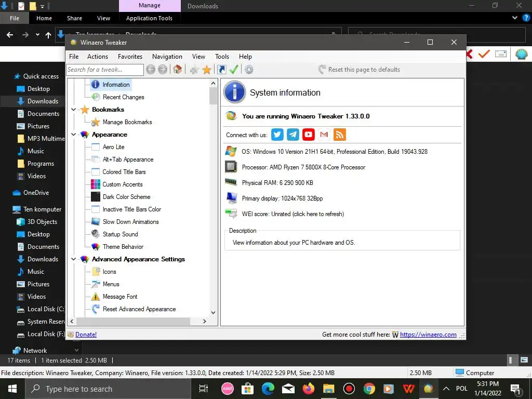The image size is (532, 399).
Task: Go to home page via toolbar house icon
Action: 177,70
